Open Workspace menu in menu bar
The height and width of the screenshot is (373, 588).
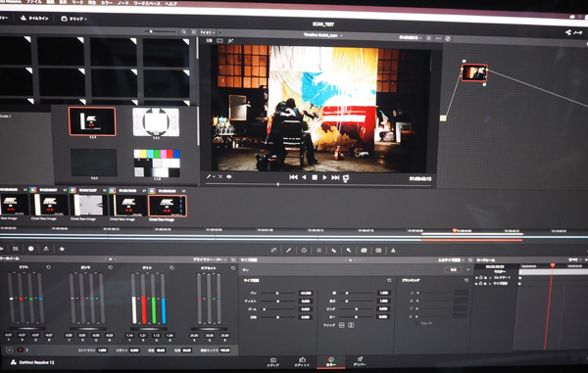pyautogui.click(x=147, y=3)
